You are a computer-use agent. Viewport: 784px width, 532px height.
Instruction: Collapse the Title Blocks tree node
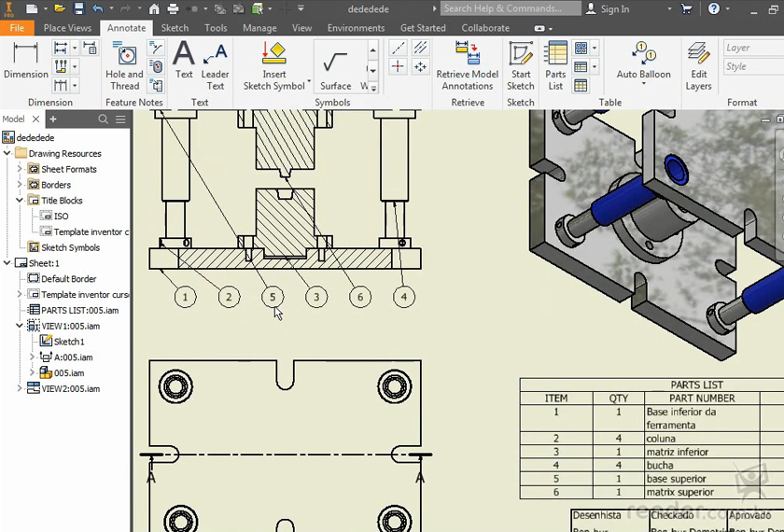20,201
